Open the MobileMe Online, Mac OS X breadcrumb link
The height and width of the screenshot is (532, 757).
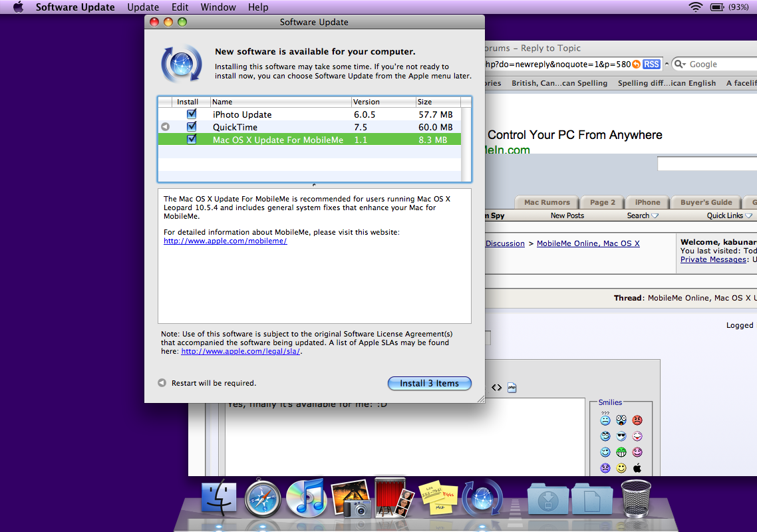[x=588, y=243]
